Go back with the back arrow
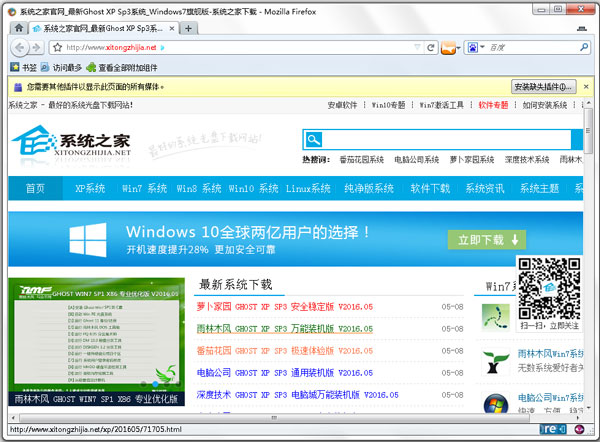The height and width of the screenshot is (442, 600). (19, 47)
